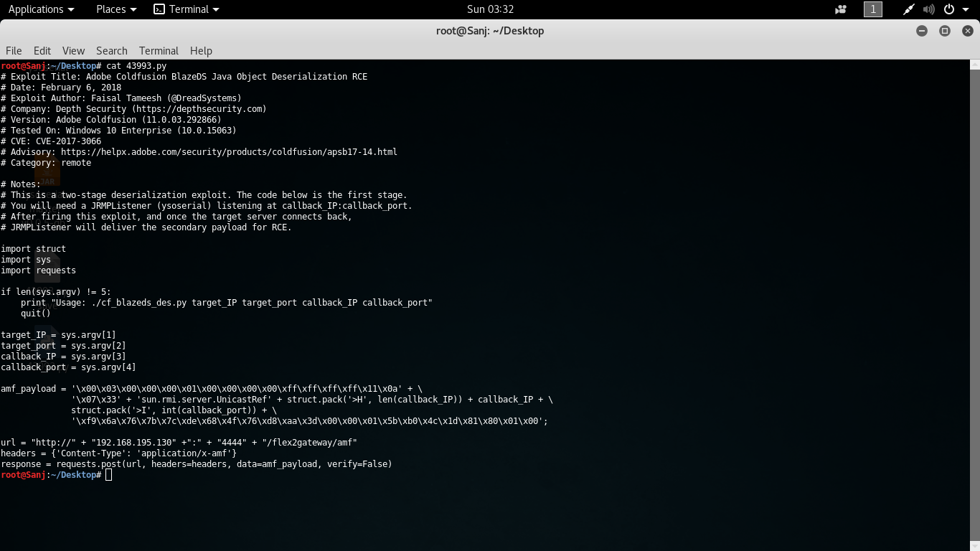
Task: Click the power icon in top bar
Action: pos(949,9)
